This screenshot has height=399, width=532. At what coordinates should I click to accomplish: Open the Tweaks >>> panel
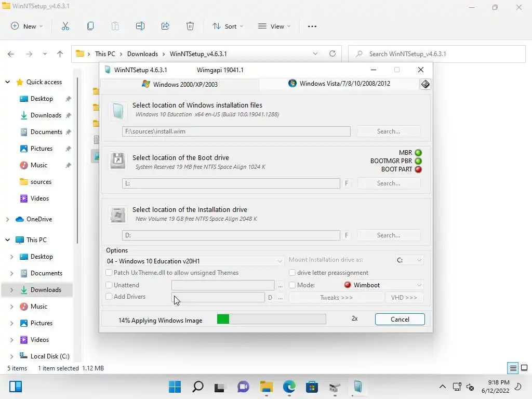pos(336,298)
